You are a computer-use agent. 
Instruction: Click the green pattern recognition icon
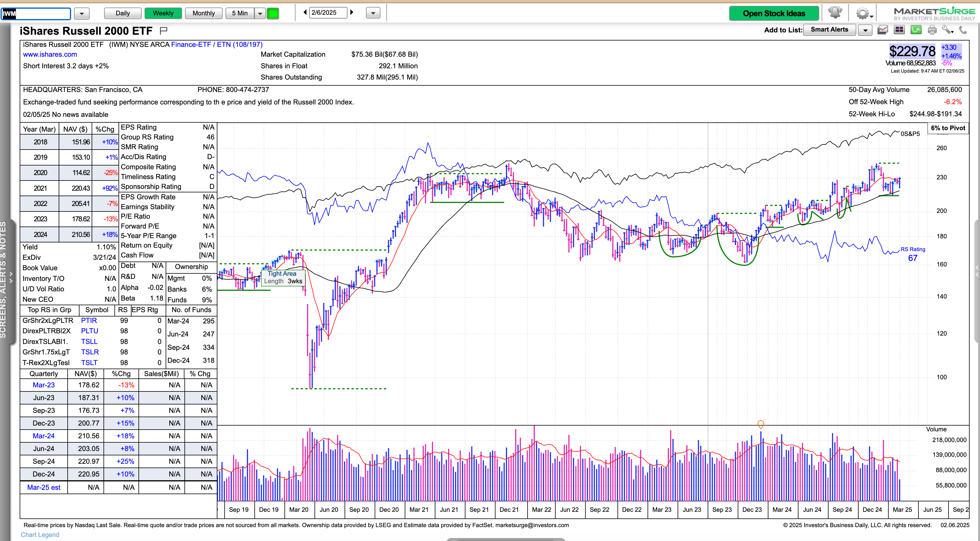click(916, 30)
